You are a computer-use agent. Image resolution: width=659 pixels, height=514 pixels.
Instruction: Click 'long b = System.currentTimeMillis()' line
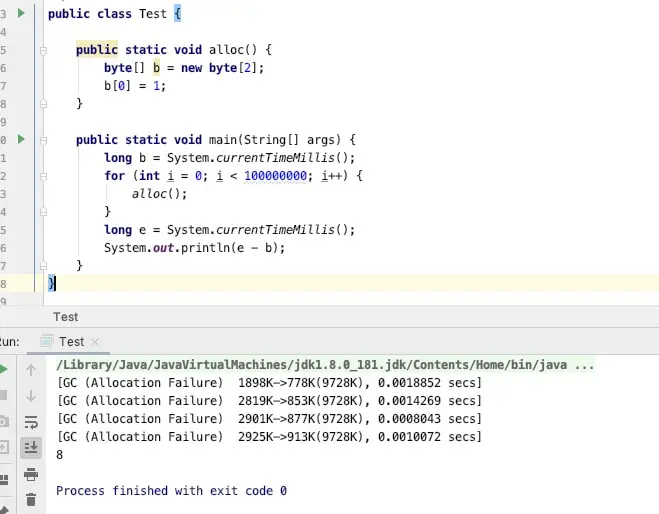[229, 158]
